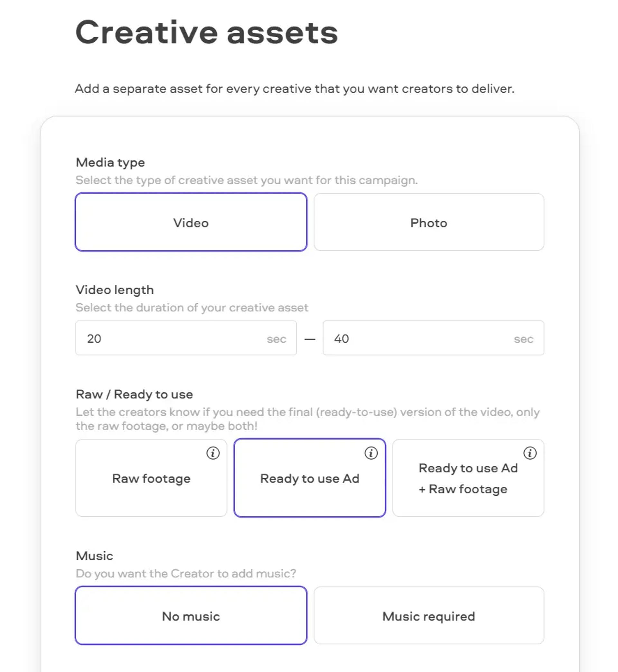Screen dimensions: 618x672
Task: Click the Raw / Ready to use label
Action: tap(135, 394)
